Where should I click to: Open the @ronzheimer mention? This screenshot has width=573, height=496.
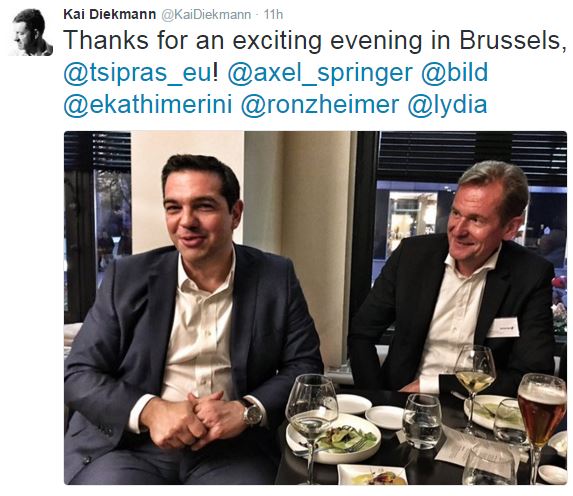(320, 104)
